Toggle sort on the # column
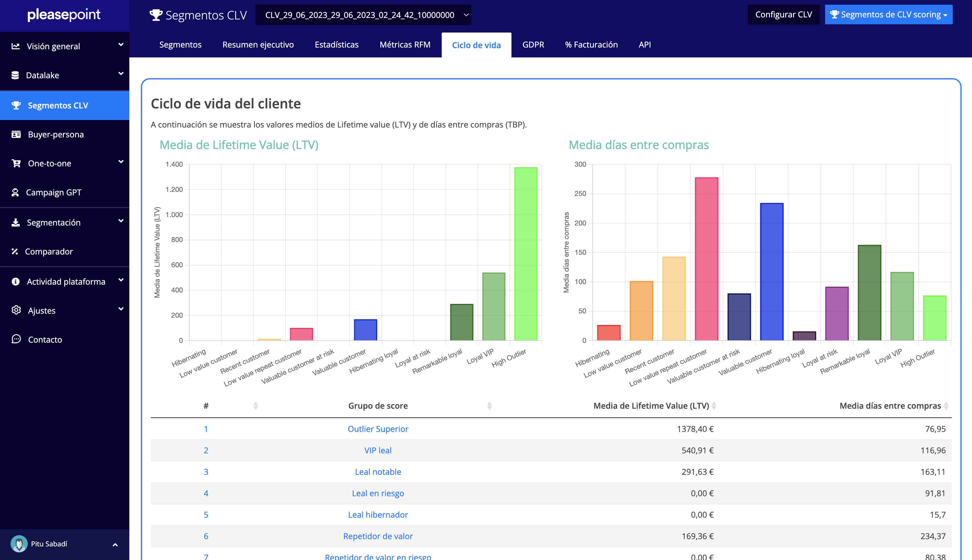Screen dimensions: 972x560 pos(255,406)
